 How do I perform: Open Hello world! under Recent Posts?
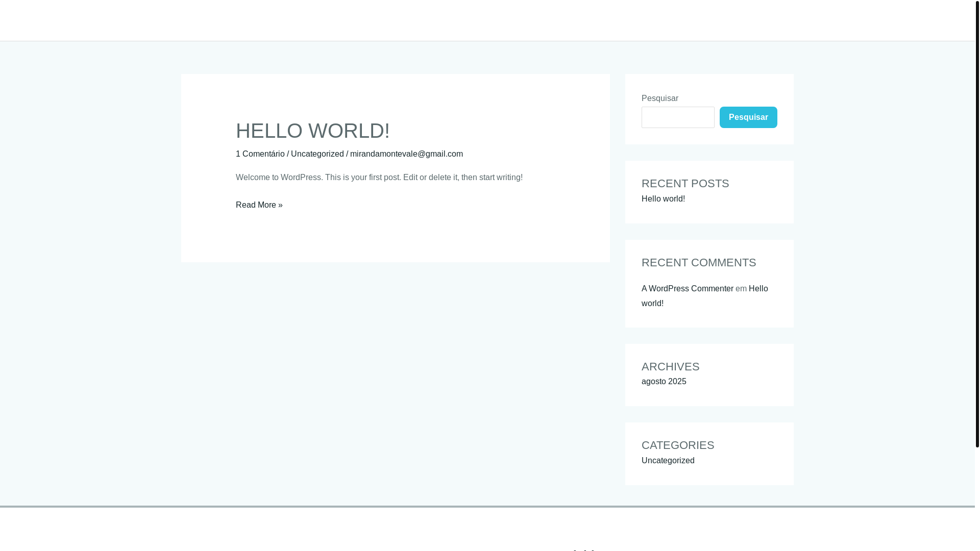[x=663, y=198]
